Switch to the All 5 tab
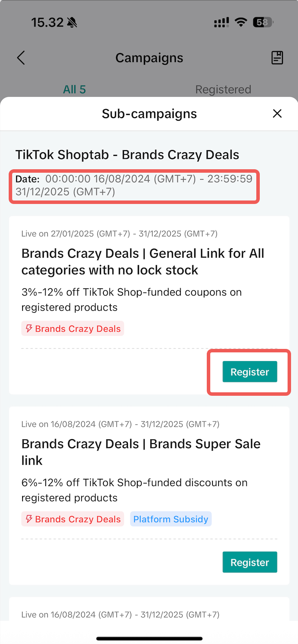Screen dimensions: 298x644 tap(74, 89)
